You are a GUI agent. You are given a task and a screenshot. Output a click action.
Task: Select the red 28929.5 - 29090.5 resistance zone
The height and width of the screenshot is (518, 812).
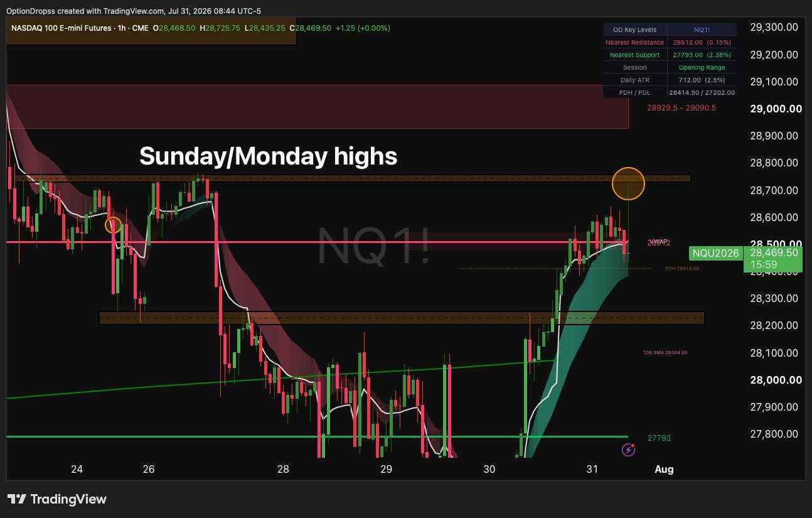pyautogui.click(x=317, y=107)
